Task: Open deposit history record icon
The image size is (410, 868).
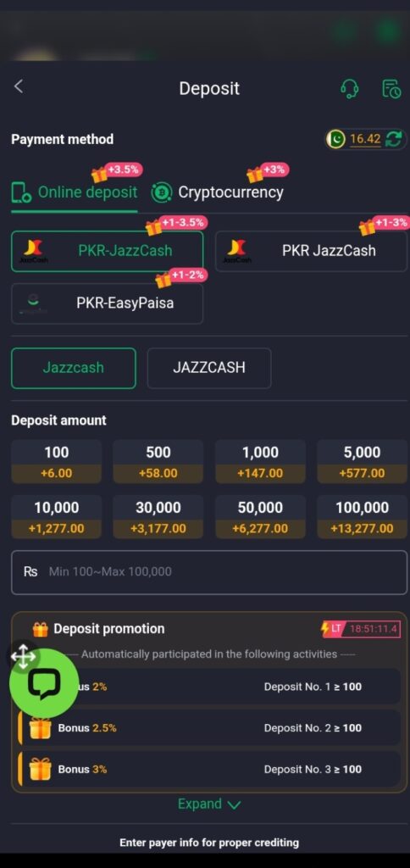Action: pos(391,88)
